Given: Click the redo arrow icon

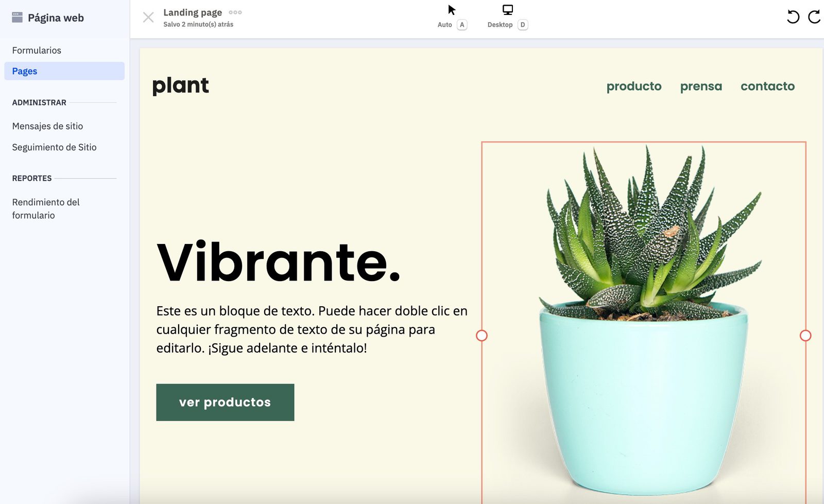Looking at the screenshot, I should click(x=814, y=17).
